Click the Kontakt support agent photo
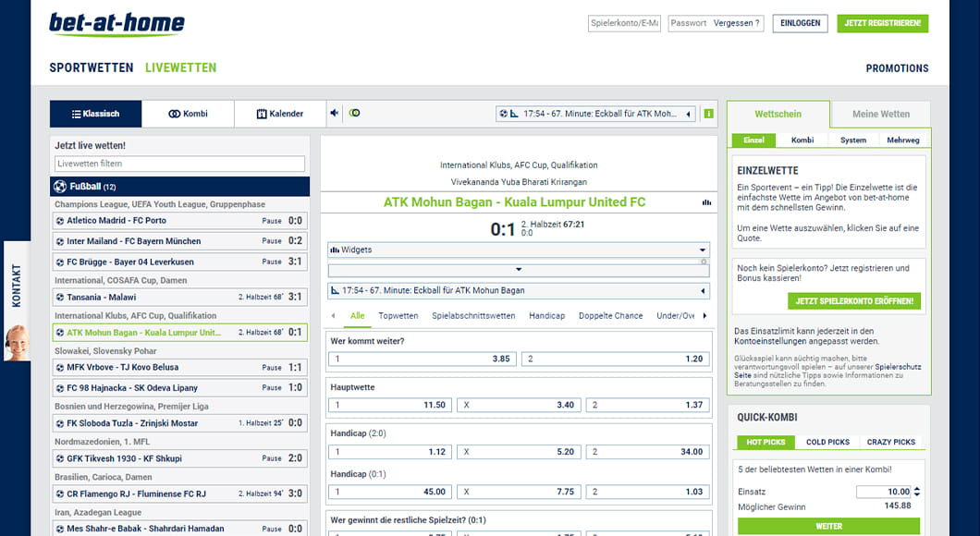 [17, 342]
